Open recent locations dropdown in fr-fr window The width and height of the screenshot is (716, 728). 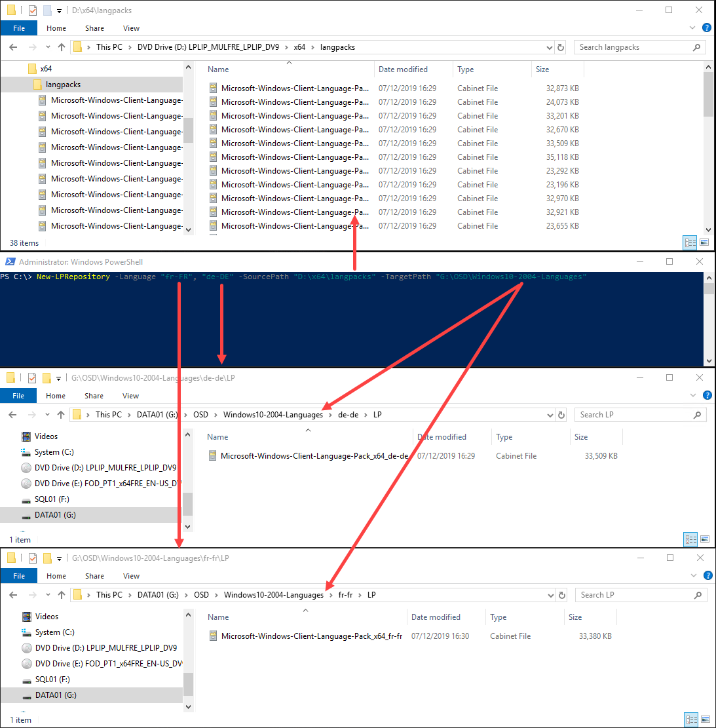point(48,595)
